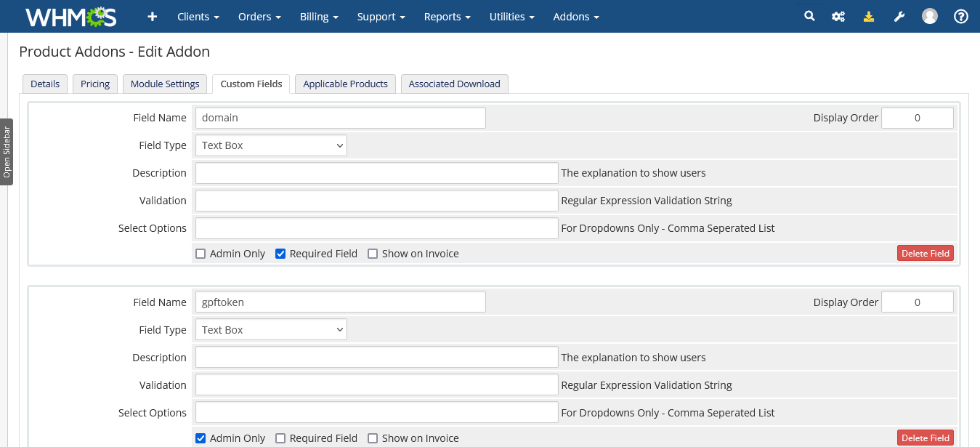Click Display Order input for gpftoken field
Image resolution: width=980 pixels, height=447 pixels.
coord(918,302)
